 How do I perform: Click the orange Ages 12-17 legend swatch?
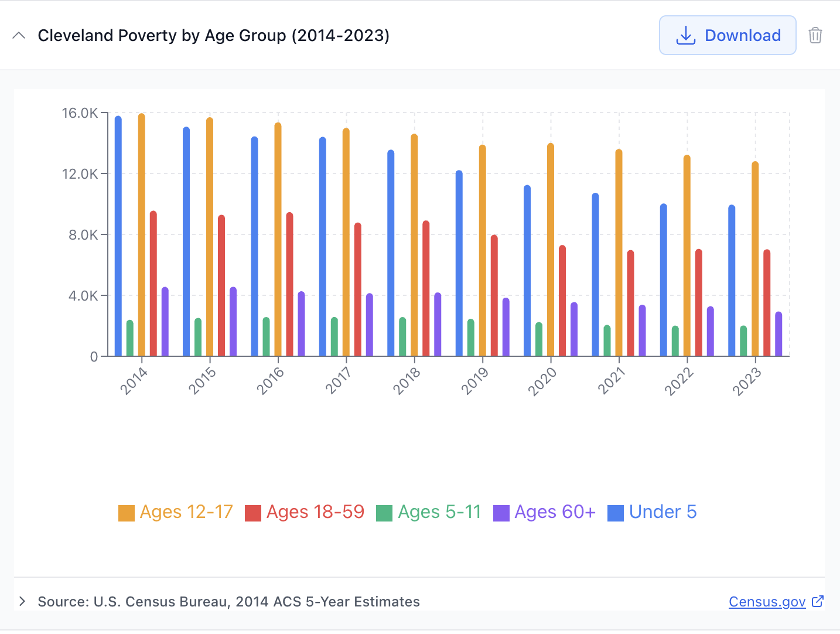pos(126,511)
